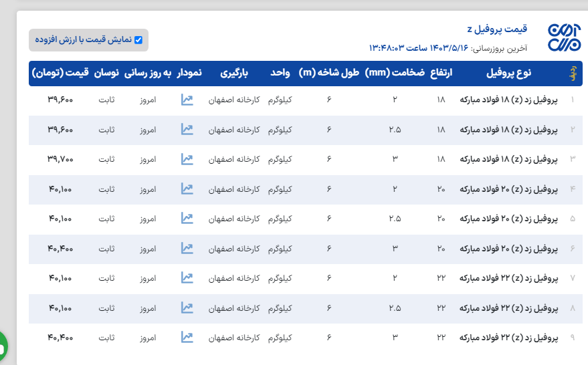Open price chart icon in row 2
The image size is (588, 365).
click(x=187, y=130)
